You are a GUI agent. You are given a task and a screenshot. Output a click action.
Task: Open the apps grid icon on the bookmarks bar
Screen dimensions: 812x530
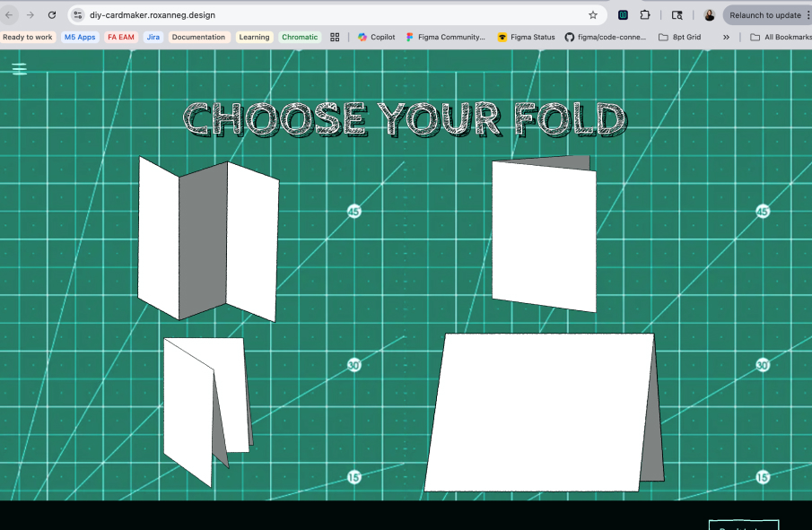coord(334,37)
